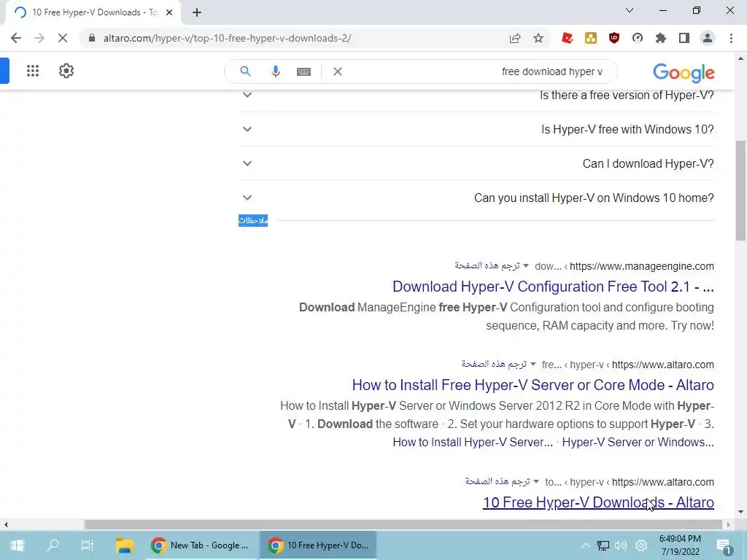Screen dimensions: 747x560
Task: Toggle the browser side panel
Action: (684, 38)
